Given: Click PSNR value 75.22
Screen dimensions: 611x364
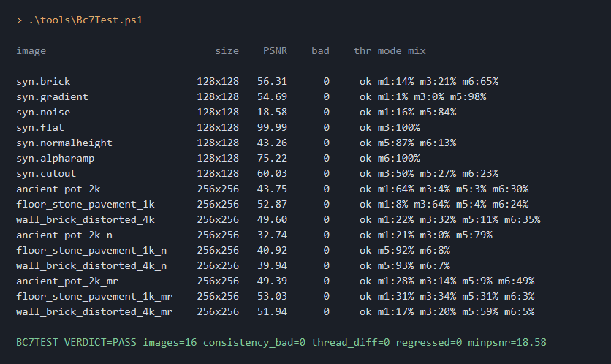Looking at the screenshot, I should pos(272,158).
